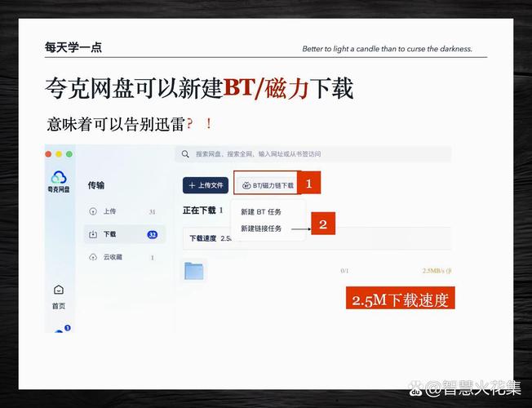Click the Quark cloud drive logo icon
The height and width of the screenshot is (408, 532).
[59, 177]
